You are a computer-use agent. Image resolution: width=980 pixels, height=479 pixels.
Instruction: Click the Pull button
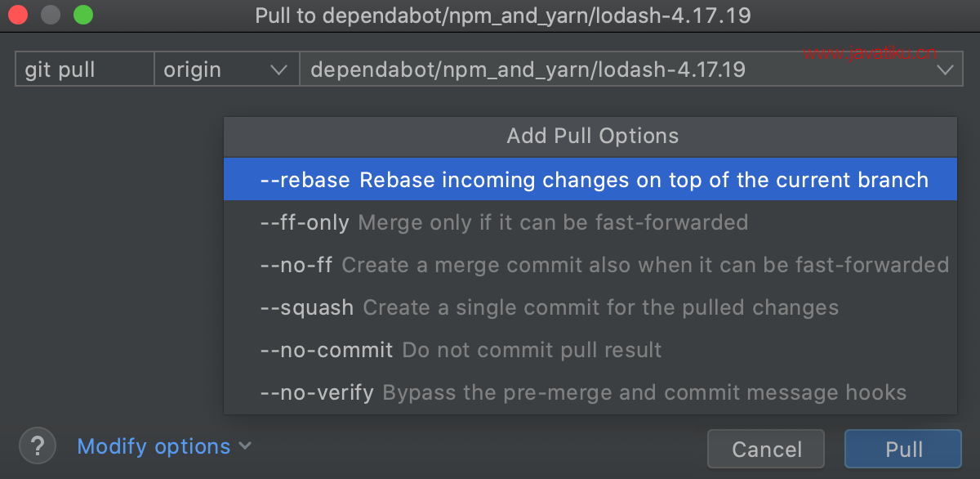point(903,449)
